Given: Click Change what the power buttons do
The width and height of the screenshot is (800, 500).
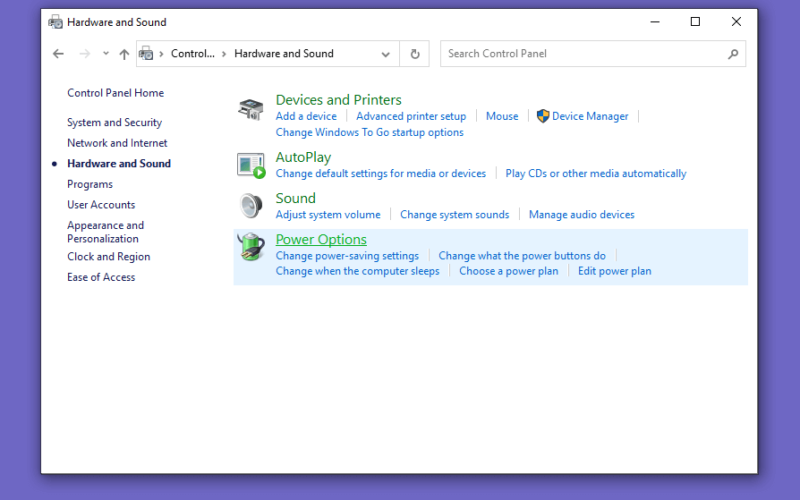Looking at the screenshot, I should pyautogui.click(x=522, y=256).
